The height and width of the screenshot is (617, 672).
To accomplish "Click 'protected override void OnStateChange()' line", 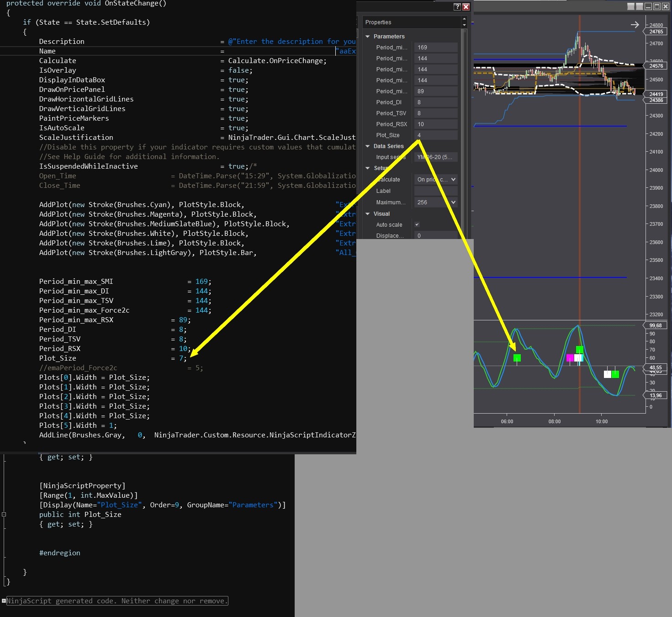I will click(86, 4).
